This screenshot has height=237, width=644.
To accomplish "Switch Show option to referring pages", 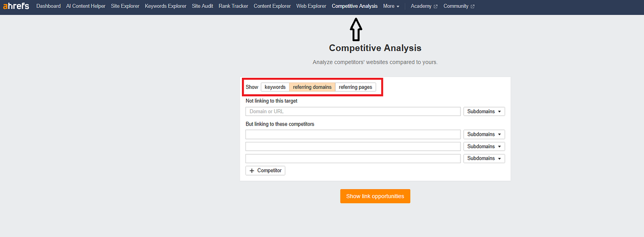I will coord(356,87).
